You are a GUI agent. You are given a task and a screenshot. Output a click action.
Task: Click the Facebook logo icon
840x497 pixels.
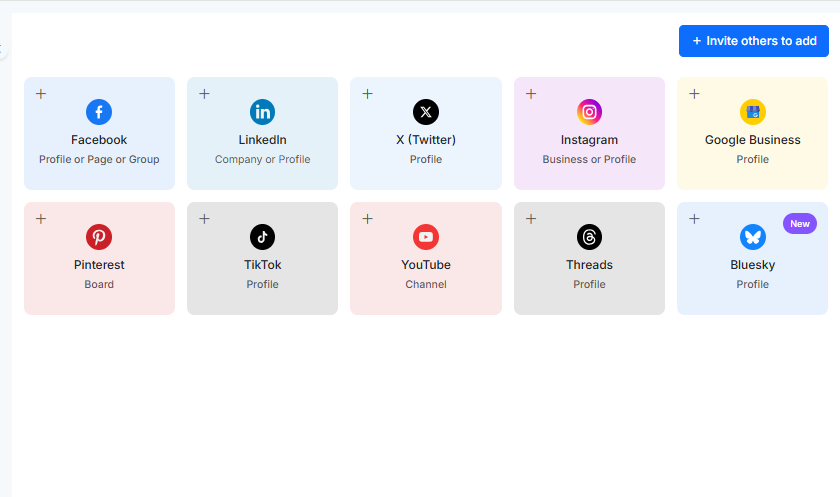point(99,112)
